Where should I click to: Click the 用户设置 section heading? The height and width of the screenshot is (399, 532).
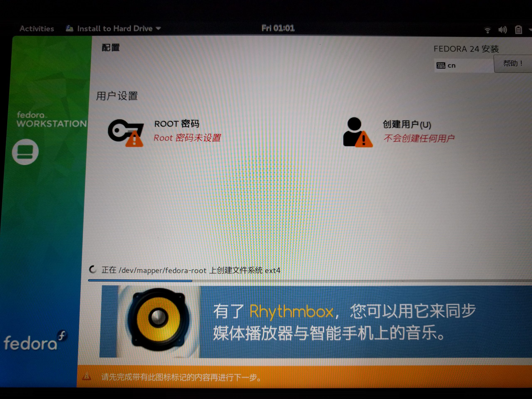pos(117,96)
